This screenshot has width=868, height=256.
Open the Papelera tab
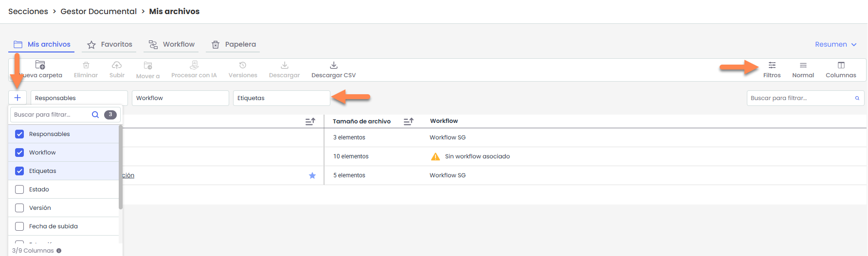pyautogui.click(x=234, y=44)
